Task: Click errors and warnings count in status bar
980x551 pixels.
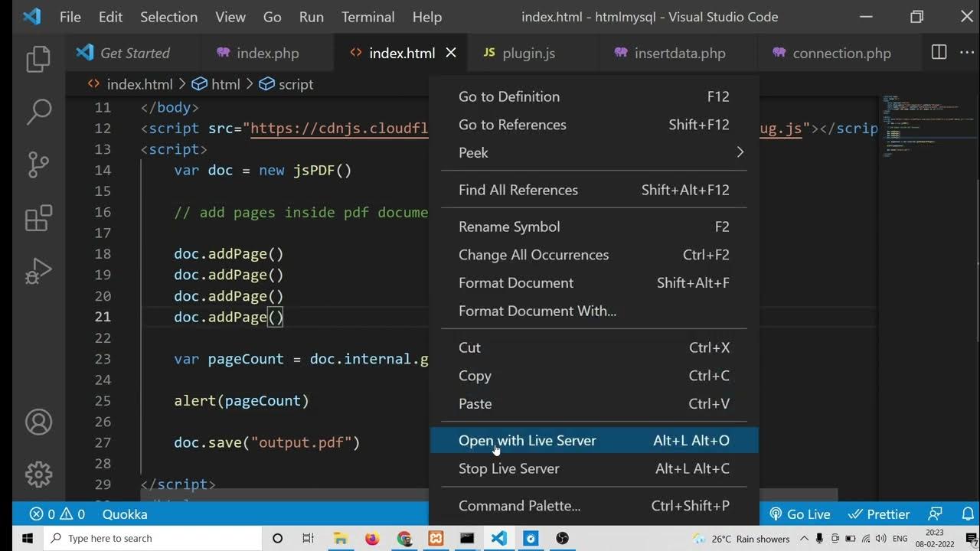Action: (57, 514)
